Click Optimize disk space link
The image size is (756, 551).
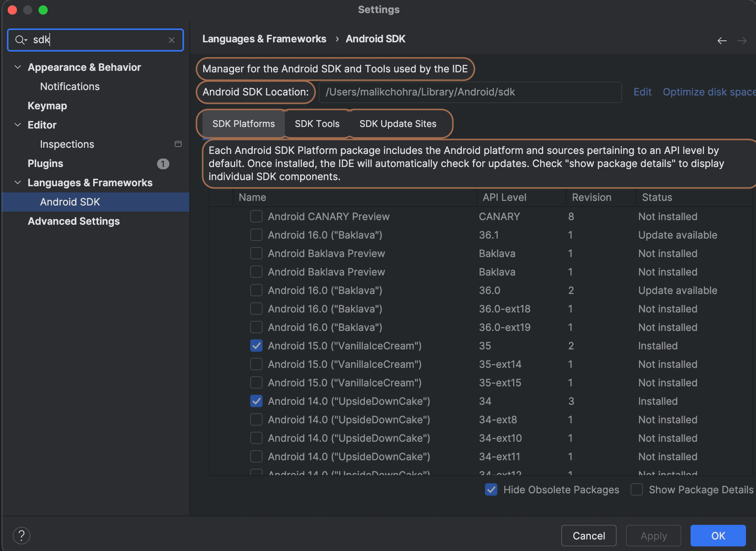tap(709, 92)
